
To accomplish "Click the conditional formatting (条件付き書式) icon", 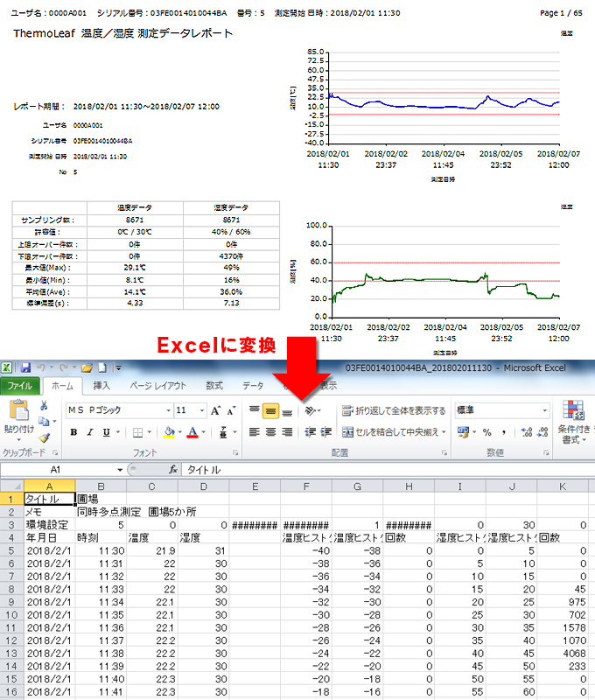I will (x=574, y=418).
